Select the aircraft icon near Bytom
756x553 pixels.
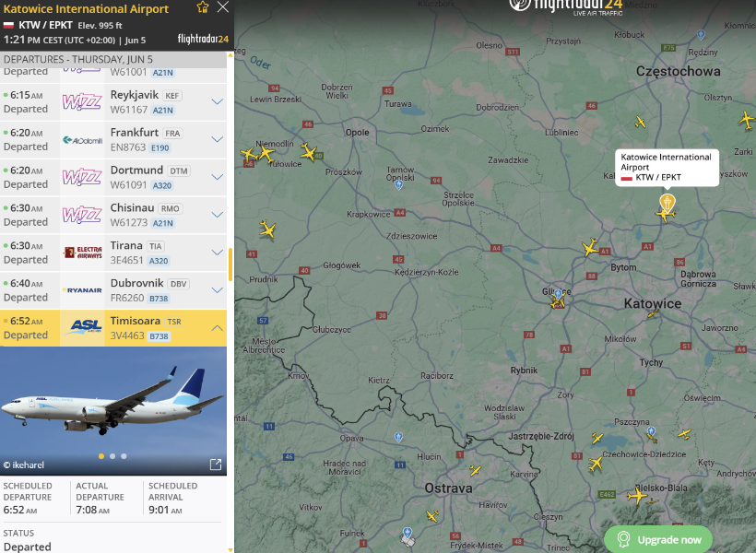[590, 247]
